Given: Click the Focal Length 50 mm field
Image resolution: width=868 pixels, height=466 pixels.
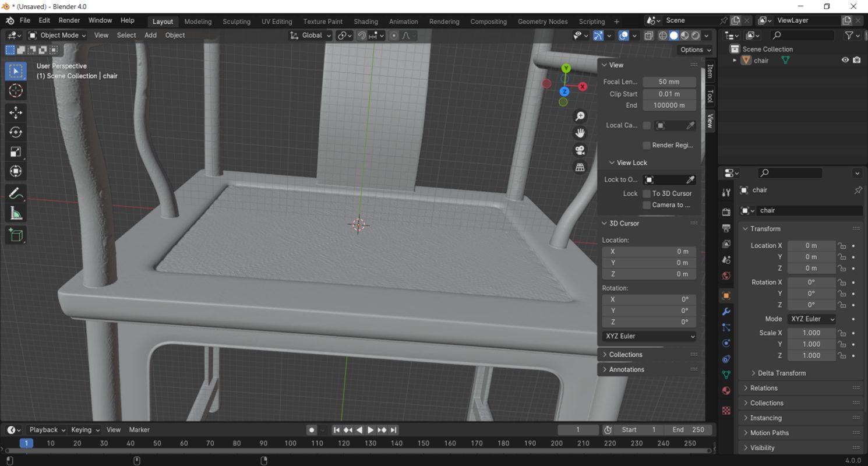Looking at the screenshot, I should [x=669, y=82].
